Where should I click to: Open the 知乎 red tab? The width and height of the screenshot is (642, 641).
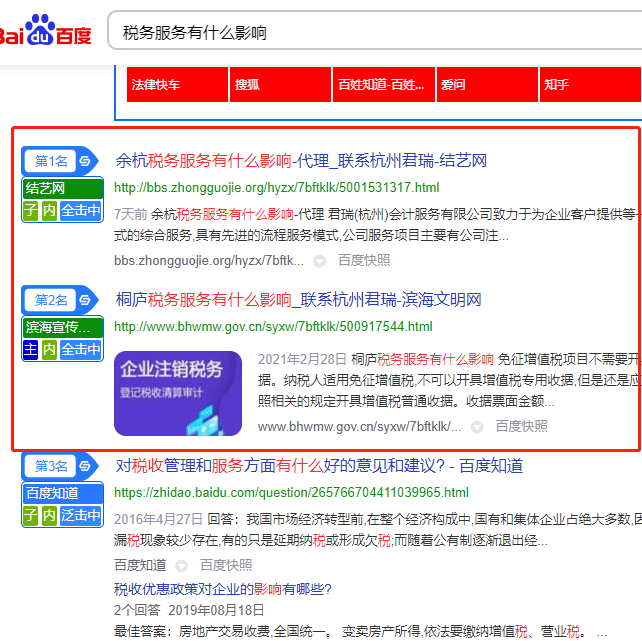point(591,85)
